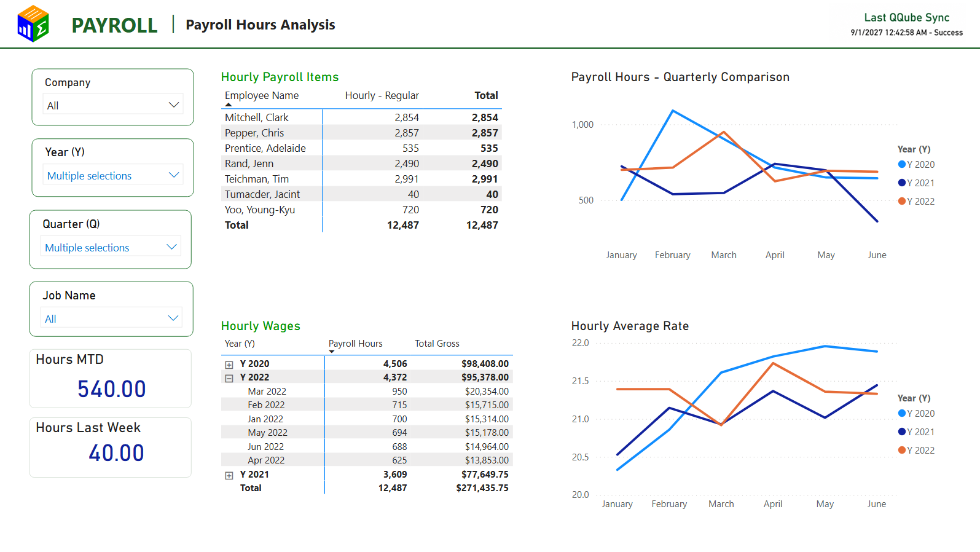The height and width of the screenshot is (552, 980).
Task: Open the Job Name dropdown
Action: pos(111,318)
